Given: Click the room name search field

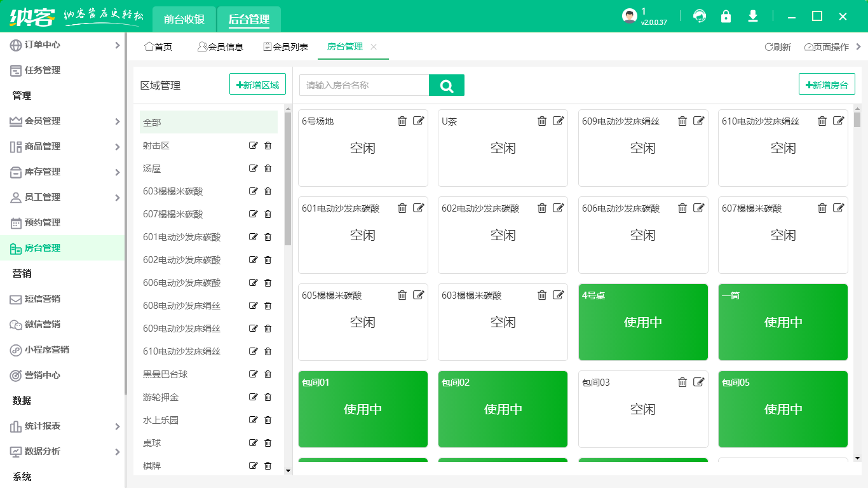Looking at the screenshot, I should 364,85.
